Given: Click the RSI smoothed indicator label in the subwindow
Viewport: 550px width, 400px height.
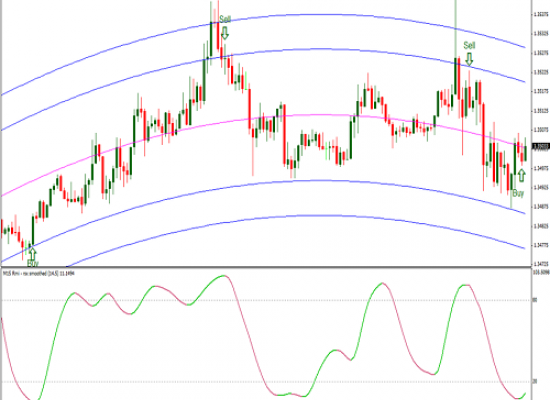Looking at the screenshot, I should (x=39, y=273).
